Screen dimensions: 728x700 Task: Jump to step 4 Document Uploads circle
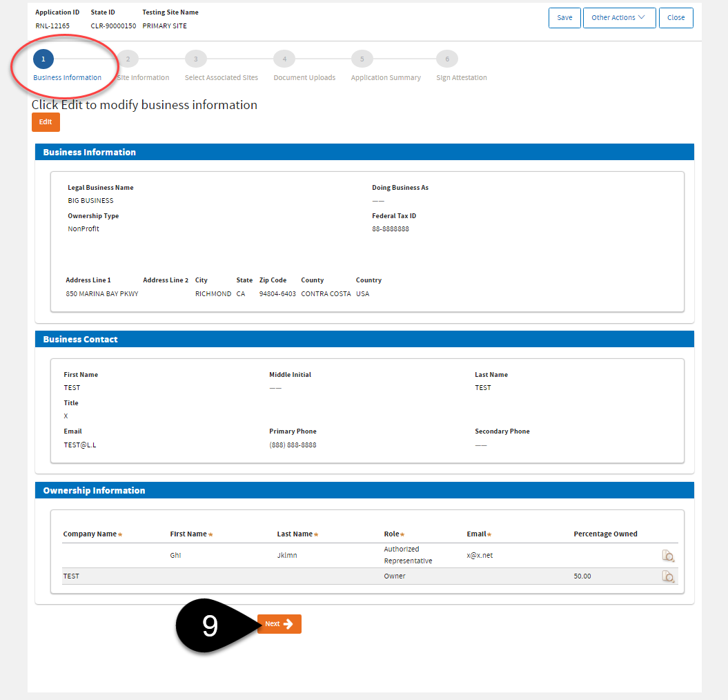284,59
